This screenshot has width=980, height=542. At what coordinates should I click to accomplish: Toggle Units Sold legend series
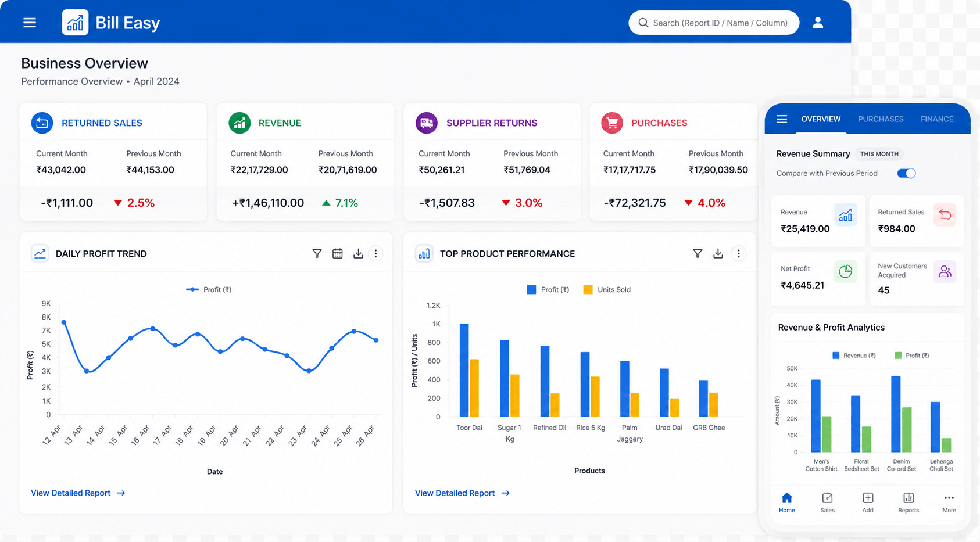(607, 289)
